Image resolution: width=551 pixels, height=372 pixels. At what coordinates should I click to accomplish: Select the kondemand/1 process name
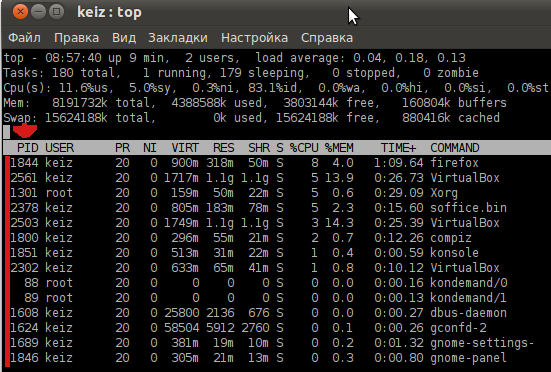point(468,298)
